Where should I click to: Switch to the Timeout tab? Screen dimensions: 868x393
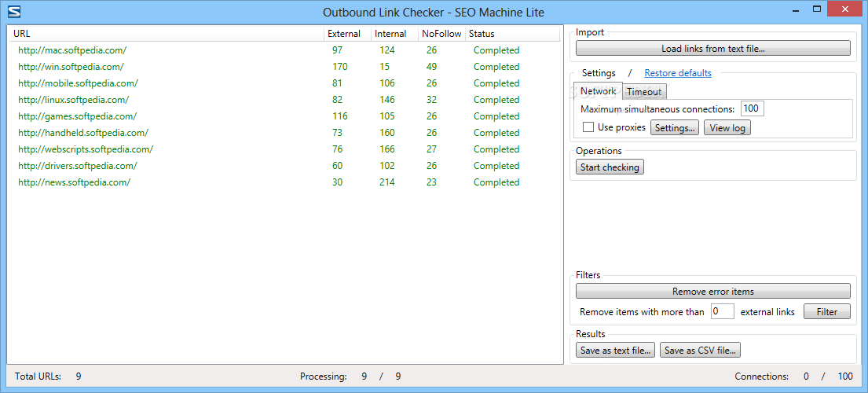(644, 92)
